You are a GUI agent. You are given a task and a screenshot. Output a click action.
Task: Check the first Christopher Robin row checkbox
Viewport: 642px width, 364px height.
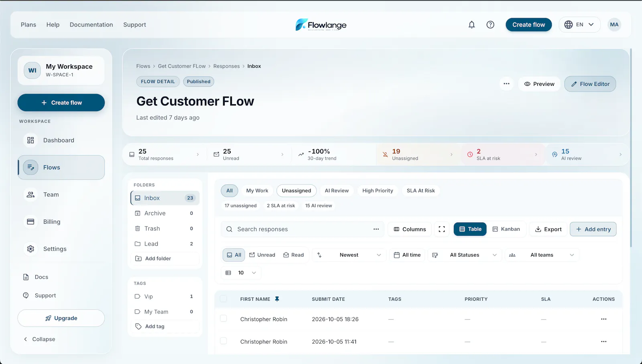point(223,318)
